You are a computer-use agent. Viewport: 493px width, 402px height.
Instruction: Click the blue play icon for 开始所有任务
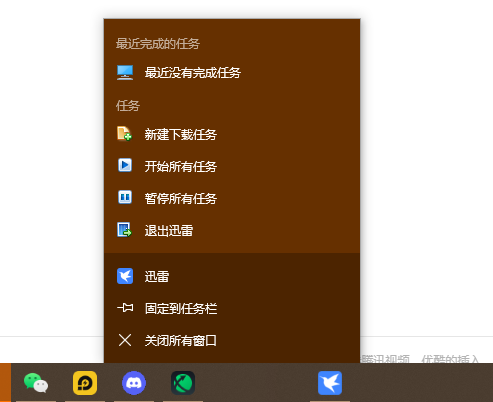coord(125,165)
